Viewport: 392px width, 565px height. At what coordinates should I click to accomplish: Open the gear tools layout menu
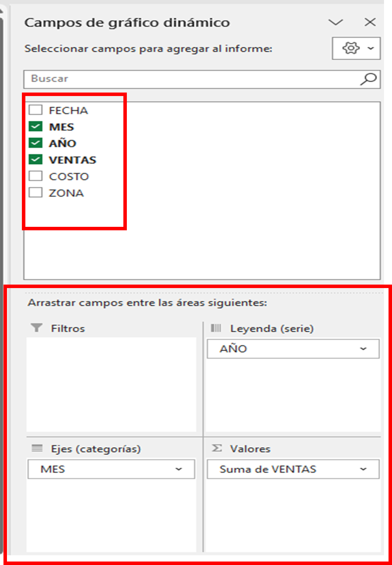click(x=356, y=48)
